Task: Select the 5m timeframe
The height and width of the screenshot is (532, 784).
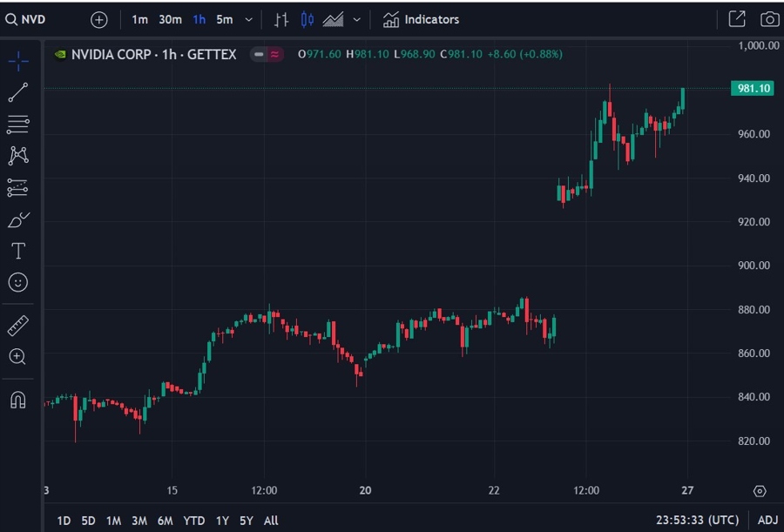Action: pos(225,19)
